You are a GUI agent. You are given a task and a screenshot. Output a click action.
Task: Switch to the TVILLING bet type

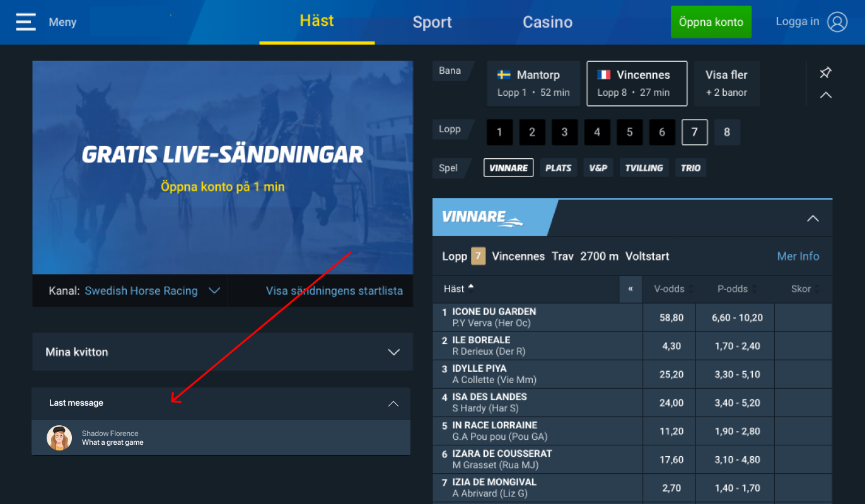click(x=644, y=168)
